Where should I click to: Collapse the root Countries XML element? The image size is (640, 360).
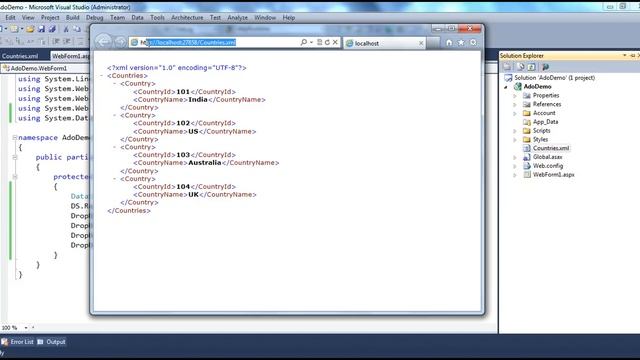(102, 76)
